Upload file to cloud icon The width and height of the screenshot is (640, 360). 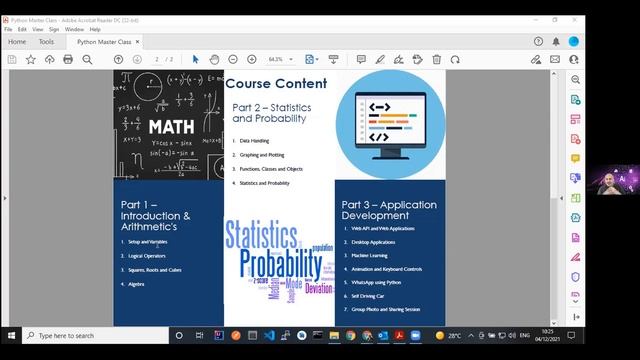click(x=49, y=60)
